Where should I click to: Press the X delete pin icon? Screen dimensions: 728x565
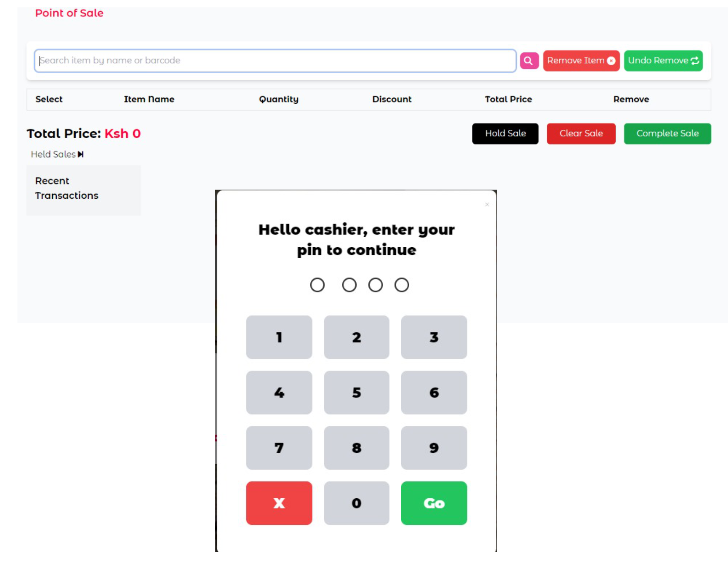[x=279, y=503]
